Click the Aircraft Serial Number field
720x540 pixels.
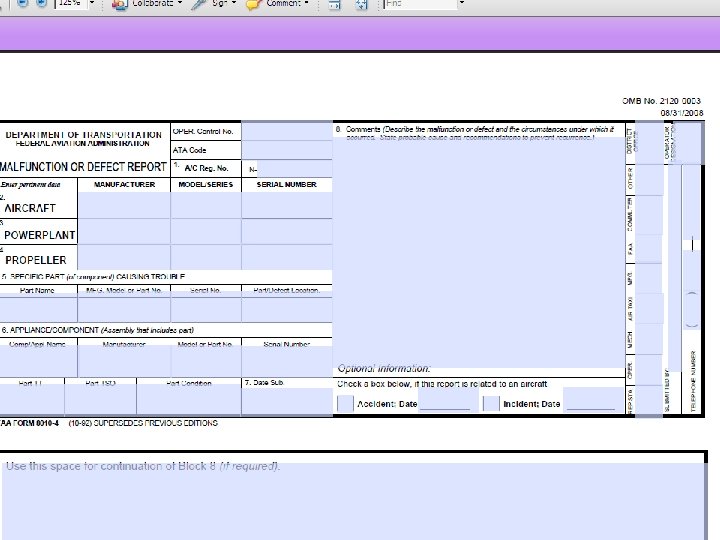[x=287, y=205]
